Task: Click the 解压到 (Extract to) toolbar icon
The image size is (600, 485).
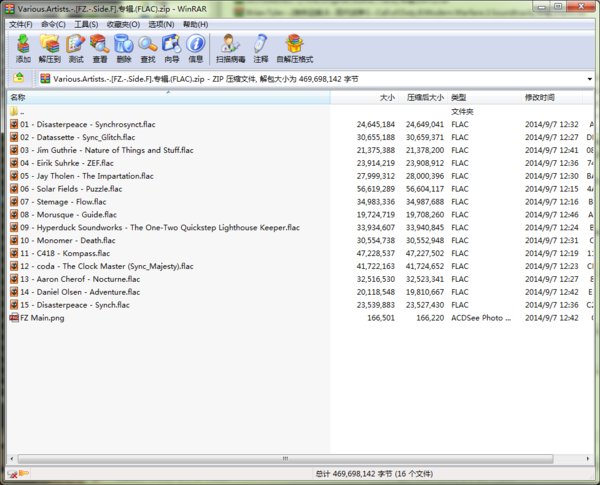Action: click(x=50, y=48)
